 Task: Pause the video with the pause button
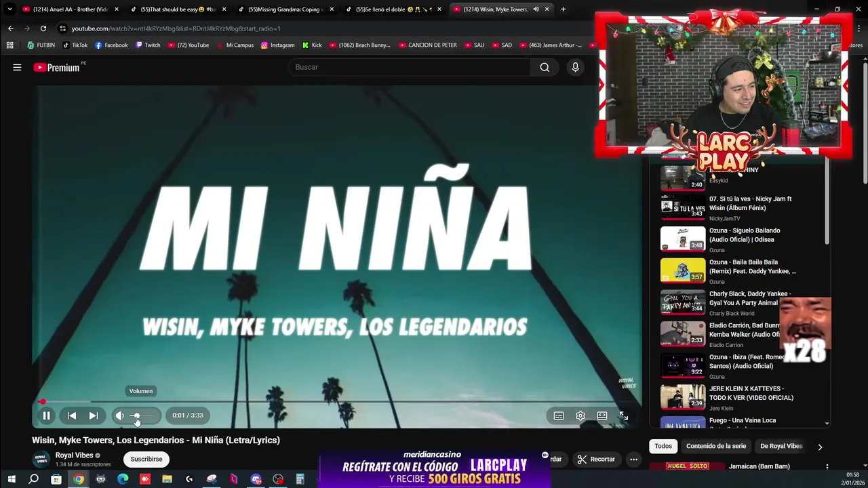[46, 415]
